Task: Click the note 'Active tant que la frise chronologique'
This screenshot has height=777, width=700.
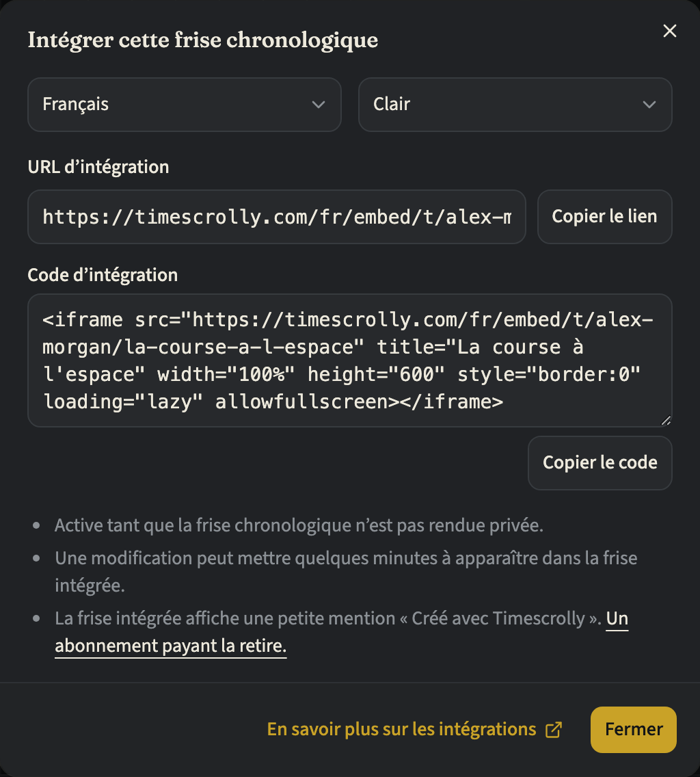Action: (299, 525)
